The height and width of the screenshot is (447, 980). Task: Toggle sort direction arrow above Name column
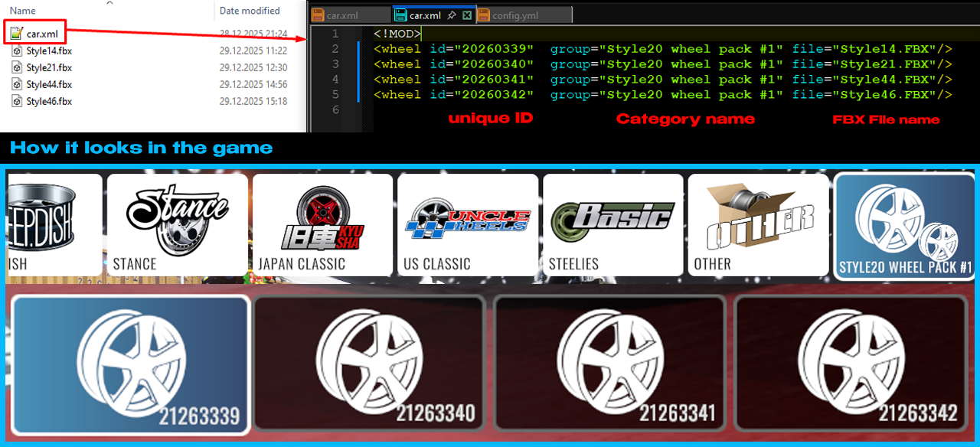coord(109,3)
